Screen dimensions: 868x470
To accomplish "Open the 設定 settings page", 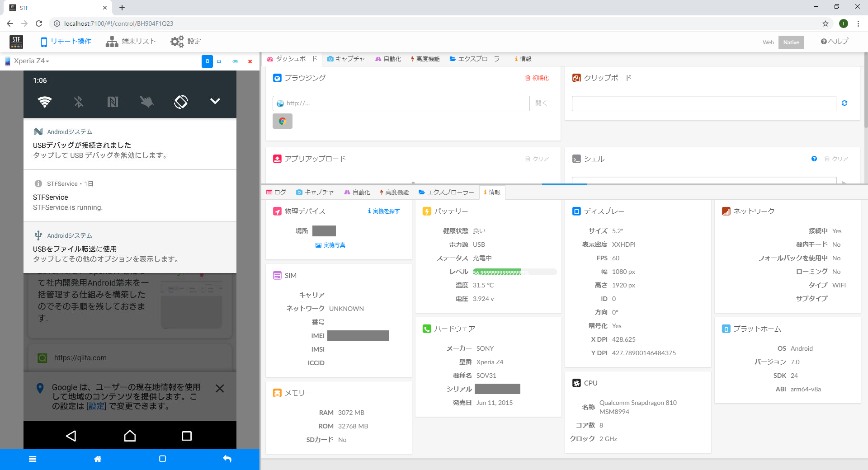I will pos(186,42).
